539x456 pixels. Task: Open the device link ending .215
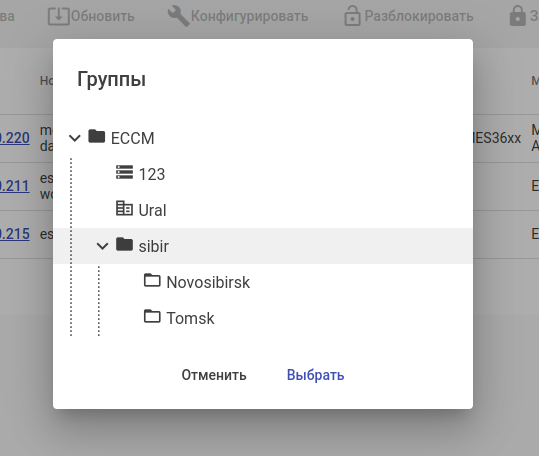click(x=15, y=234)
